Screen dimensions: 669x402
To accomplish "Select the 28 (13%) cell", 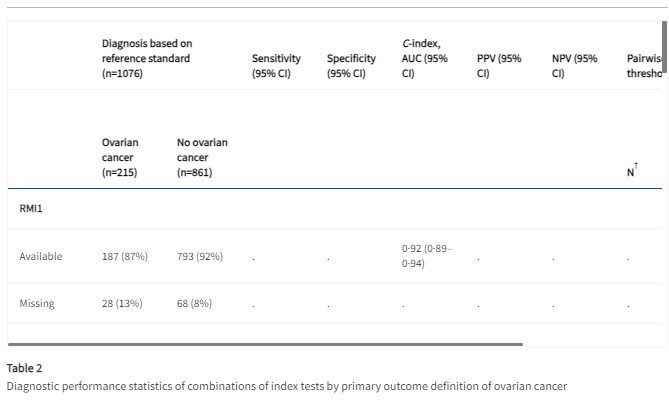I will click(x=122, y=303).
